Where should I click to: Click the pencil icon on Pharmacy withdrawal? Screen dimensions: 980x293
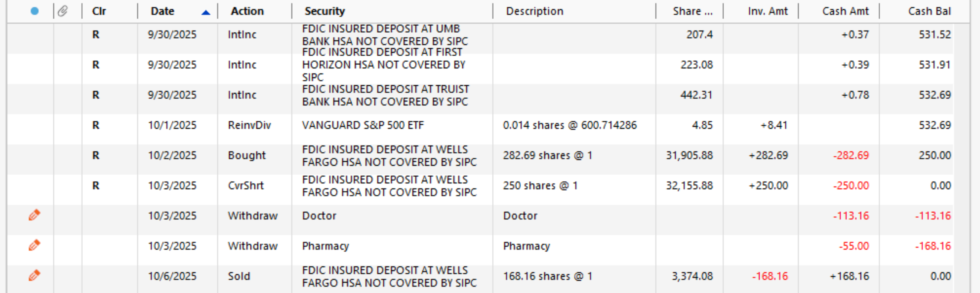pyautogui.click(x=34, y=245)
